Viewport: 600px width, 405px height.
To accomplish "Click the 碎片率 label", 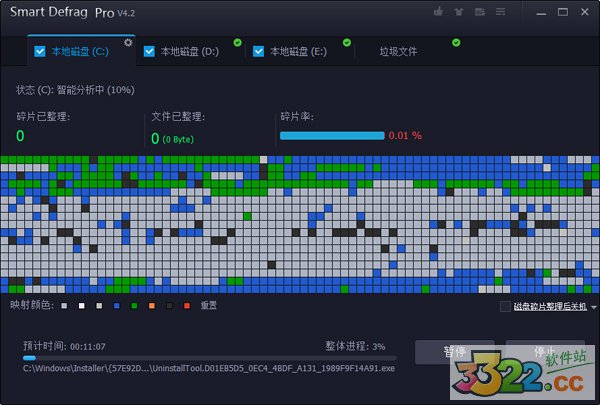I will click(x=297, y=117).
